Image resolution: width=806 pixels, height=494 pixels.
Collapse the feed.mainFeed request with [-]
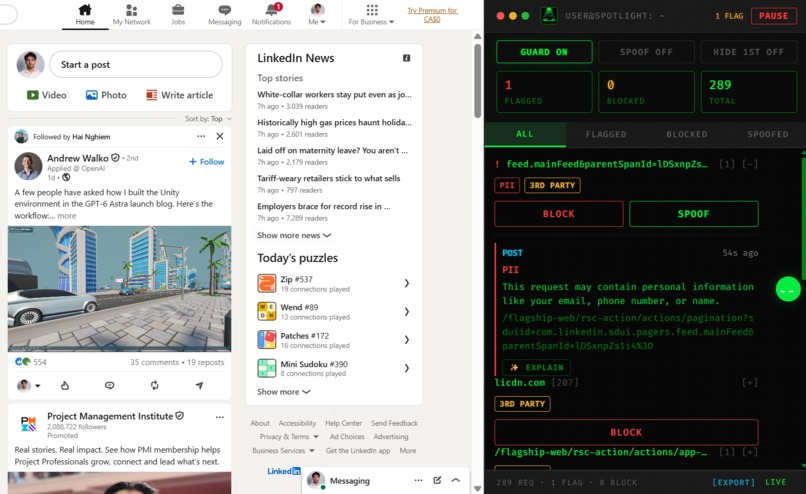[749, 164]
